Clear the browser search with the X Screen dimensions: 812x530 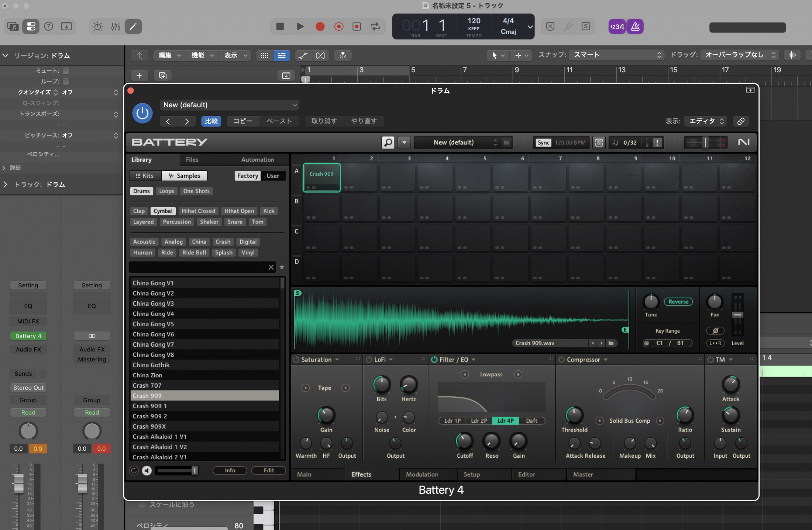point(271,267)
